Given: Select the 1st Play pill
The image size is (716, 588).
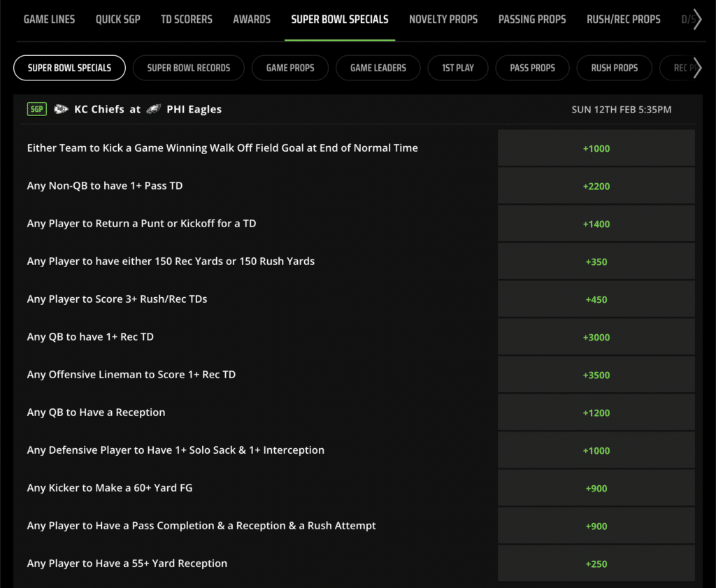Looking at the screenshot, I should coord(458,68).
